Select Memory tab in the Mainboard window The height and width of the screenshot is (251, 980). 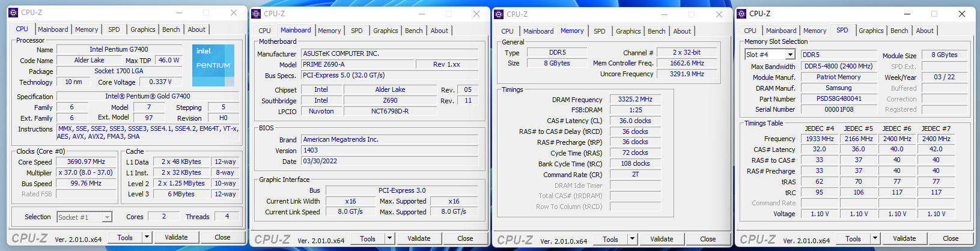(x=329, y=31)
